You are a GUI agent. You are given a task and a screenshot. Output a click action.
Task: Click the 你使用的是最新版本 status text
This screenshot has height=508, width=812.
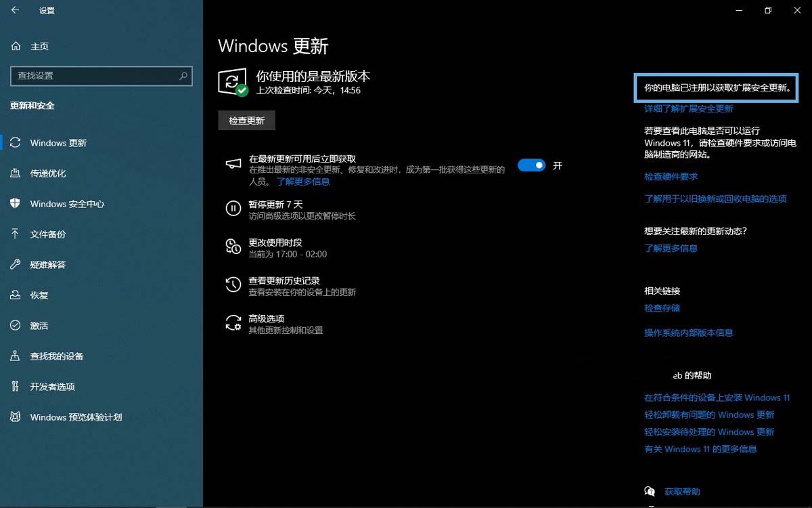(313, 76)
